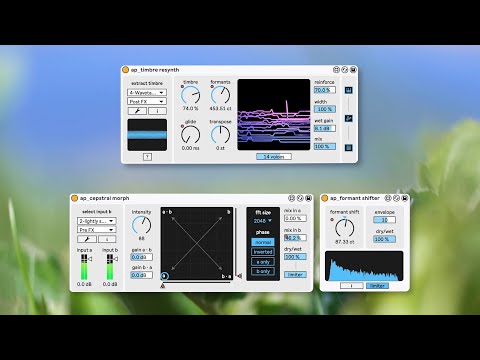Click the first title bar icon in formant shifter
The height and width of the screenshot is (360, 480).
388,198
